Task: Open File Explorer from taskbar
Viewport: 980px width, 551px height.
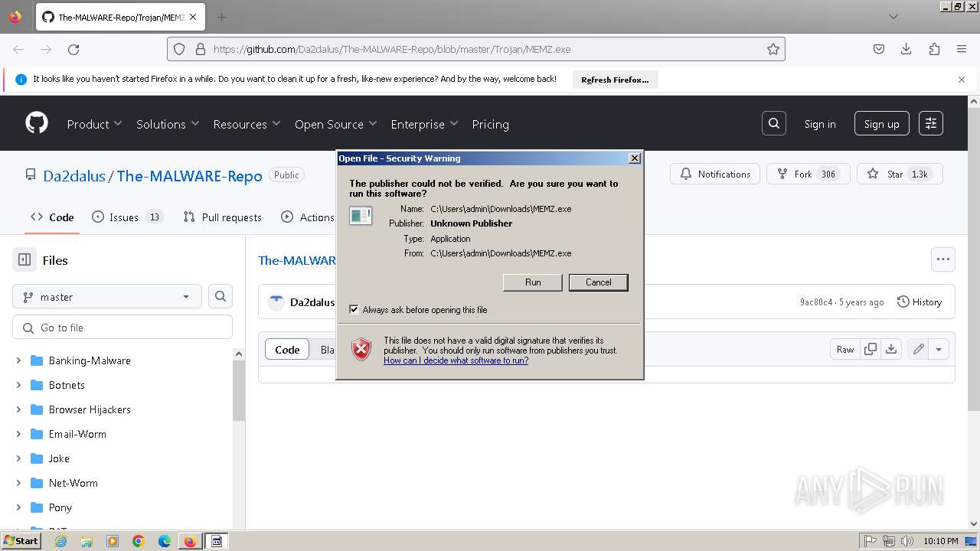Action: pyautogui.click(x=87, y=541)
